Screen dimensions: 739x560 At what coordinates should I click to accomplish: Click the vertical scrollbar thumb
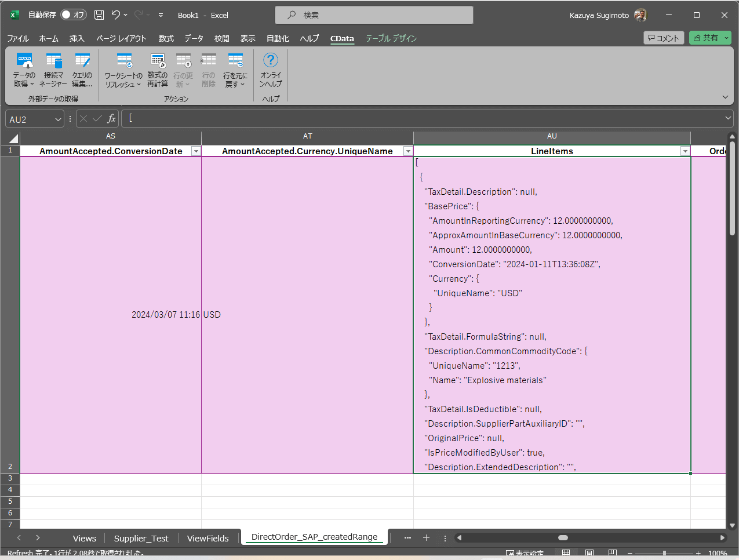point(732,188)
